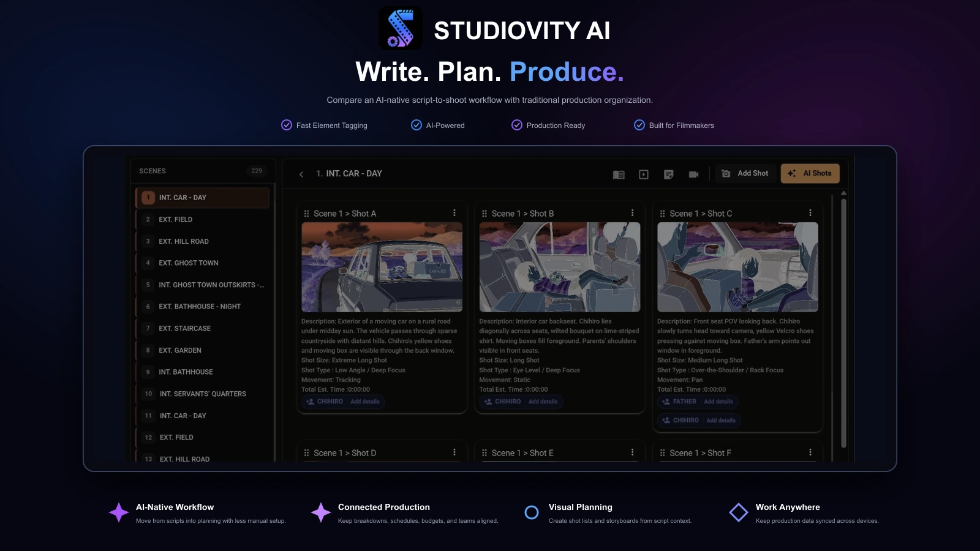This screenshot has width=980, height=551.
Task: Click the Add Shot button
Action: tap(745, 174)
